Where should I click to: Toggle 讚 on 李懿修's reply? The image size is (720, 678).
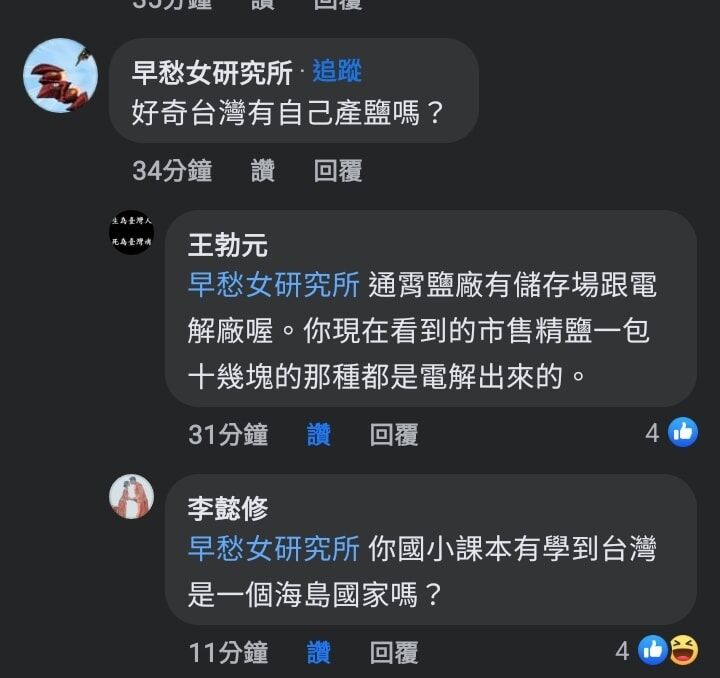[319, 652]
